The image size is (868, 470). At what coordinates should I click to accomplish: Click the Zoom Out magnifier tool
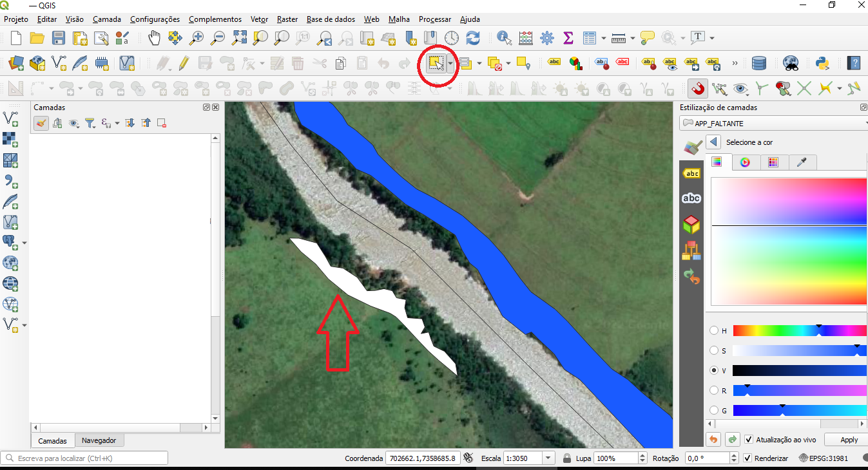[x=218, y=38]
